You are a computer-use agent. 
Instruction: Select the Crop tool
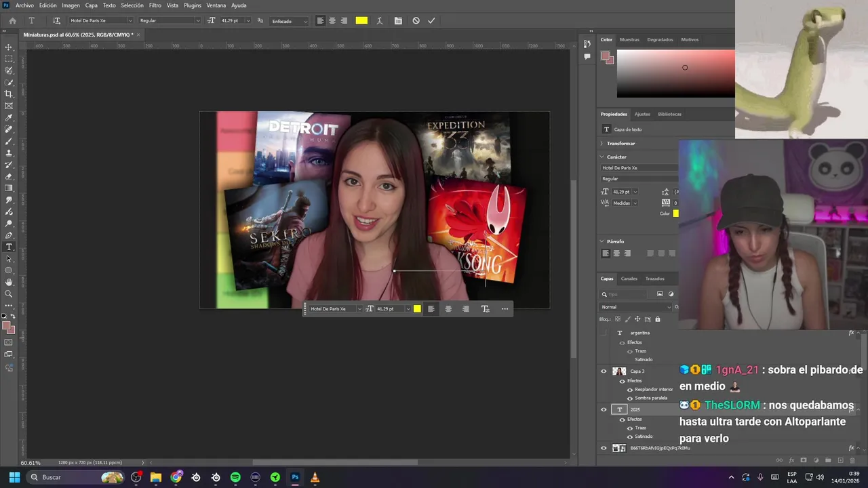[x=9, y=94]
